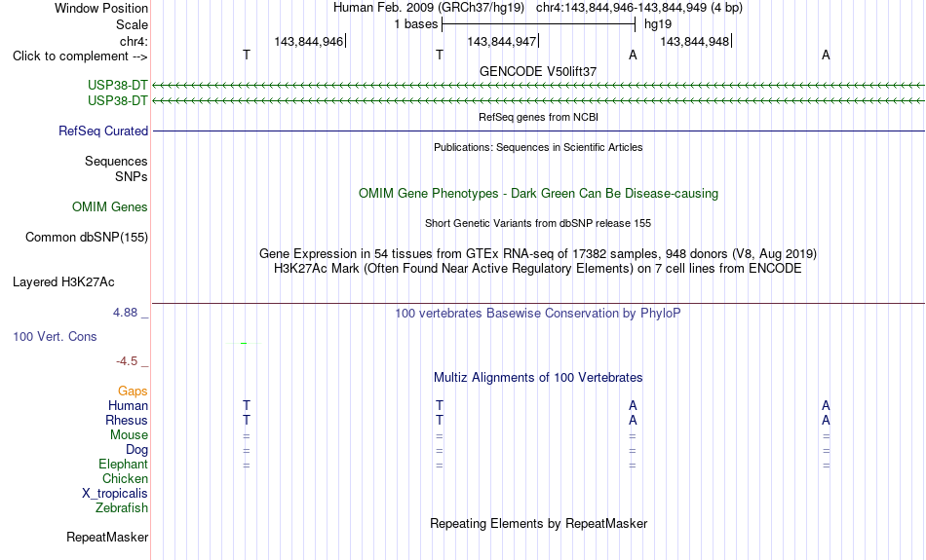Click 'Multiz Alignments of 100 Vertebrates' title
Image resolution: width=926 pixels, height=560 pixels.
[538, 378]
